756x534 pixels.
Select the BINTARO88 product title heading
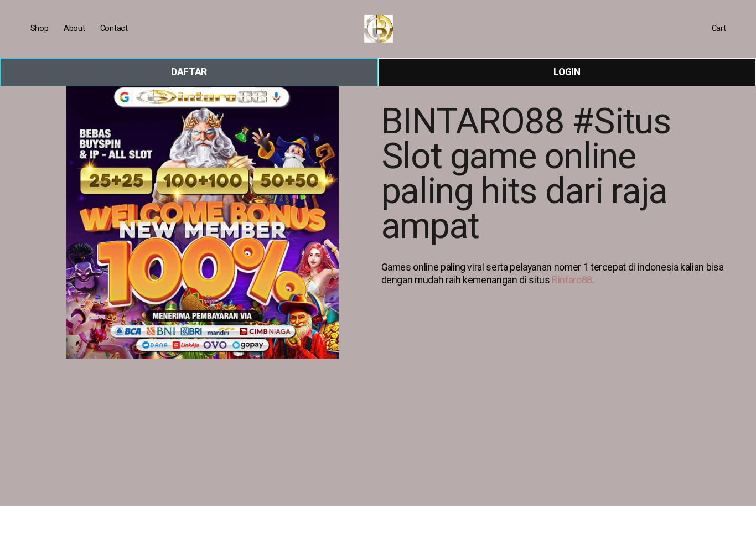[x=526, y=174]
